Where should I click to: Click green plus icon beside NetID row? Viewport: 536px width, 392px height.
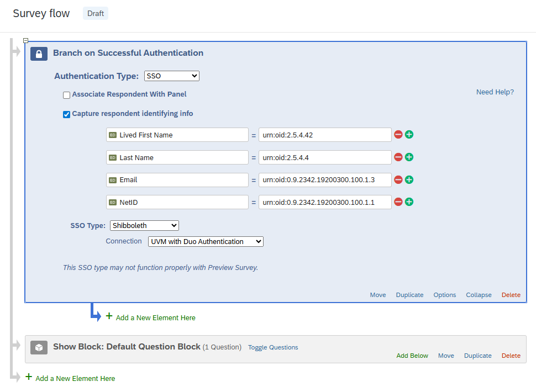click(x=409, y=202)
